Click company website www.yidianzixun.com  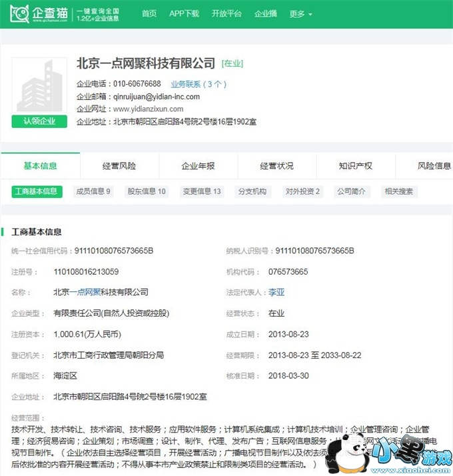coord(148,109)
